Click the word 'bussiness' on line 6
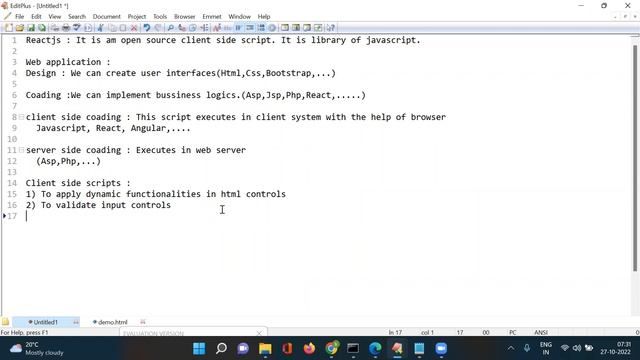 pyautogui.click(x=178, y=95)
